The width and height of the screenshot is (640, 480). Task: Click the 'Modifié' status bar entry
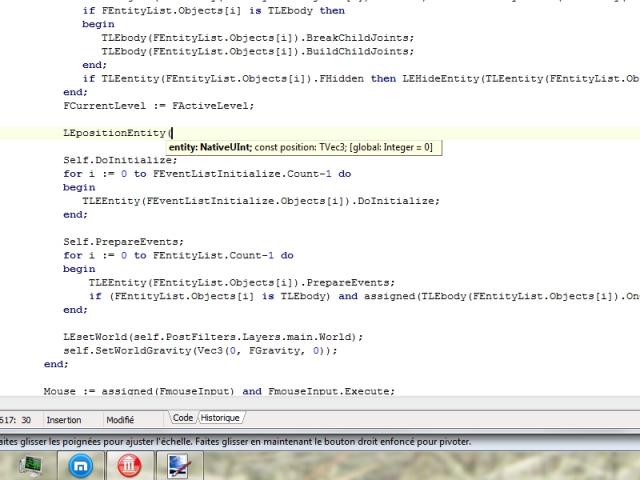[120, 420]
